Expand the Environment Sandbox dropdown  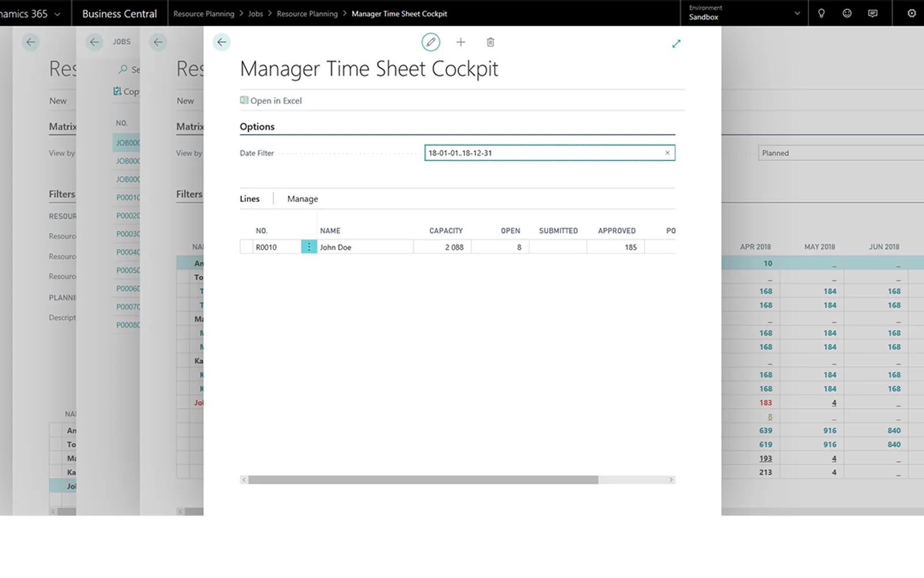tap(798, 13)
